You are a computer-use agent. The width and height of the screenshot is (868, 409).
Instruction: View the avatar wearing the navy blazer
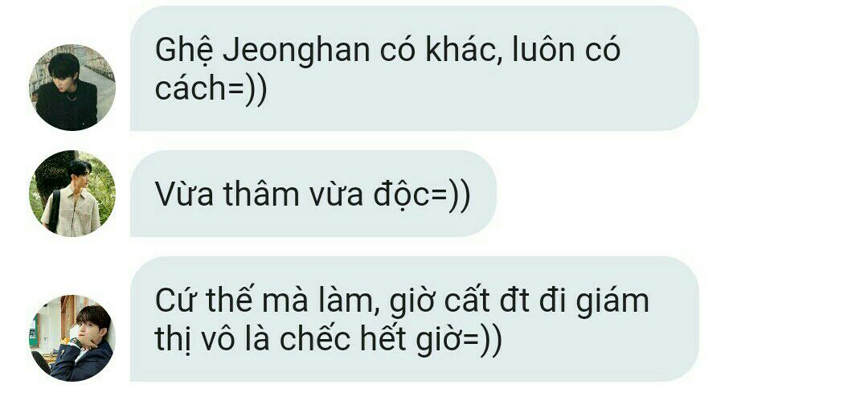(72, 338)
